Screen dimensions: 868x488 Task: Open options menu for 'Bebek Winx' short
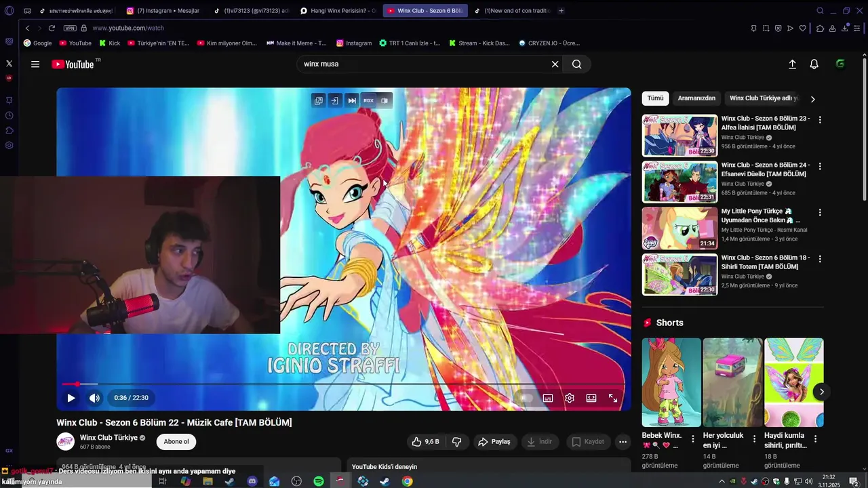(692, 439)
